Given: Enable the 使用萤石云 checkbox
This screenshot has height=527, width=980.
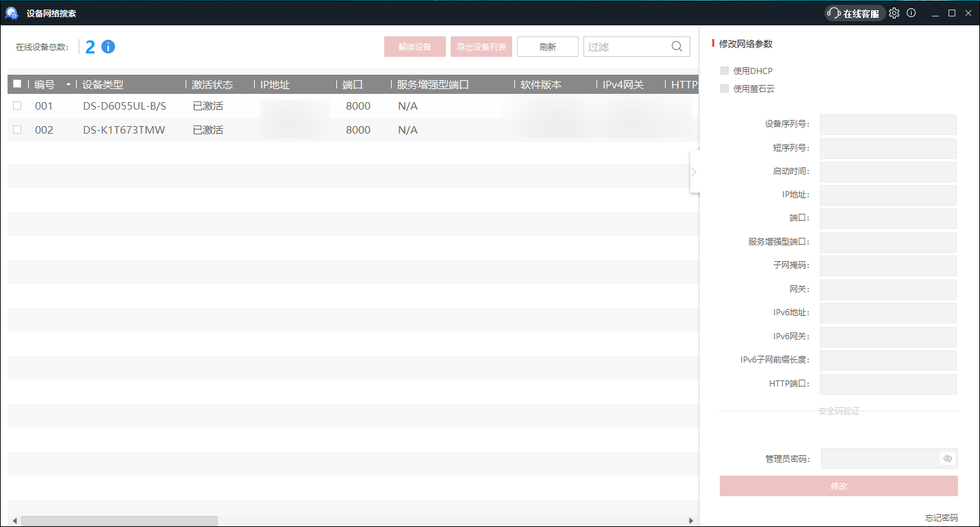Looking at the screenshot, I should pyautogui.click(x=725, y=88).
